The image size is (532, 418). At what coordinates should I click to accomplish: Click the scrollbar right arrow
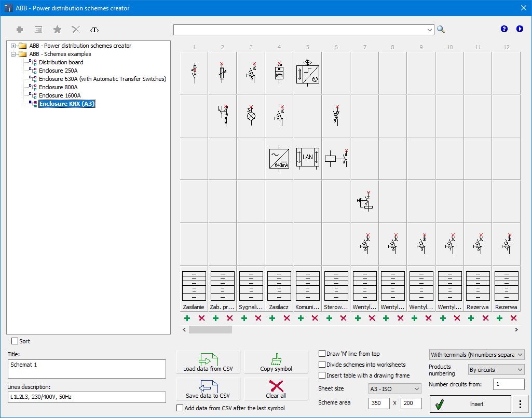pos(516,329)
